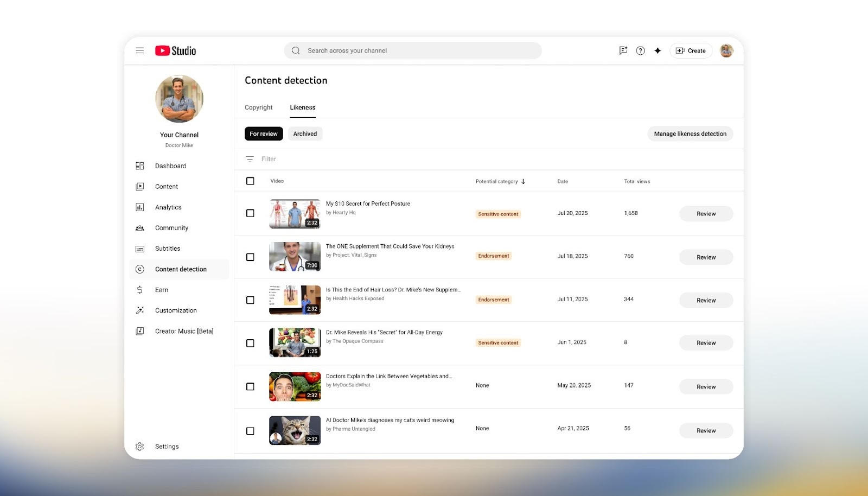The image size is (868, 496).
Task: Show the Archived list
Action: [305, 133]
